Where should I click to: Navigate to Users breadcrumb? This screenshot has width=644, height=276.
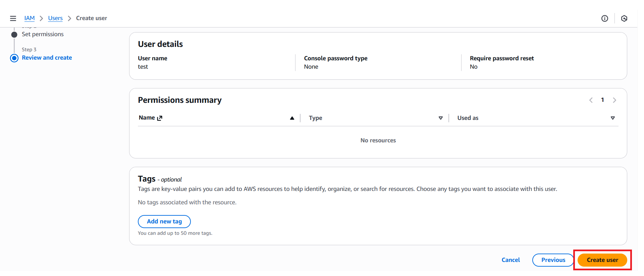click(x=55, y=18)
